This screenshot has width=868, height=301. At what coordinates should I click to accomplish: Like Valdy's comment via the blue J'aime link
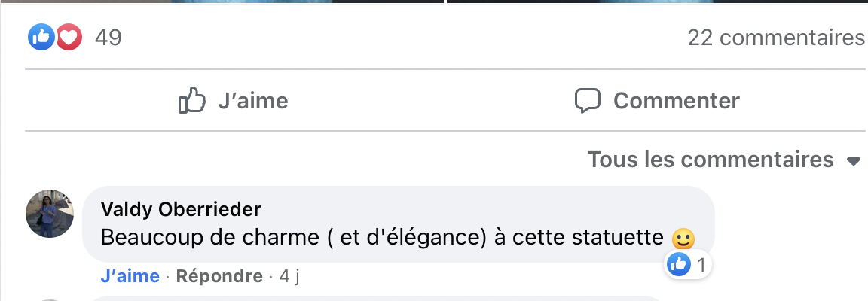pyautogui.click(x=130, y=276)
